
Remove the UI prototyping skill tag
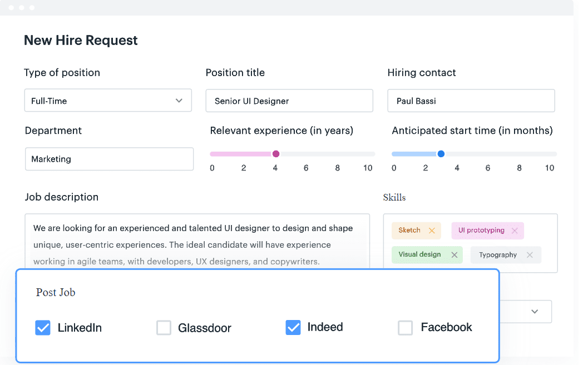coord(515,231)
